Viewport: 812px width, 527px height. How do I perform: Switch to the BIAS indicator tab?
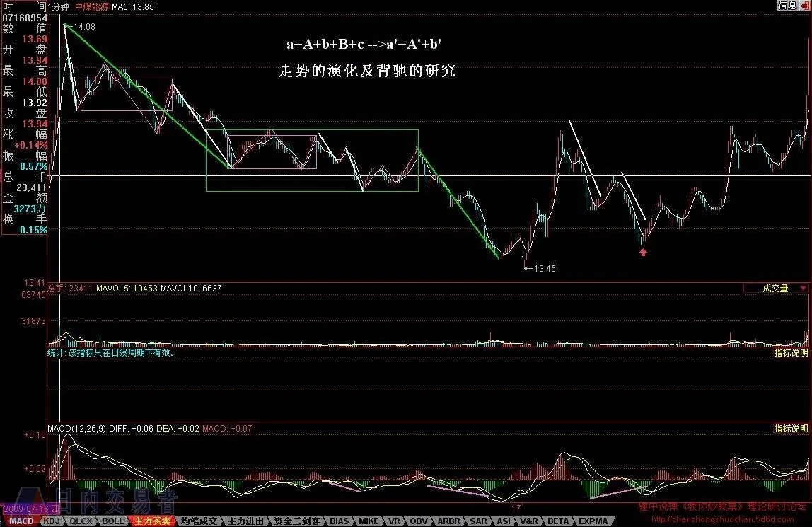(340, 521)
